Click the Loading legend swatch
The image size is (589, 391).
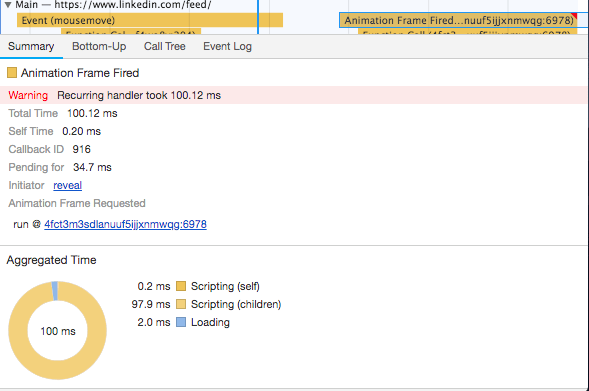click(x=181, y=322)
